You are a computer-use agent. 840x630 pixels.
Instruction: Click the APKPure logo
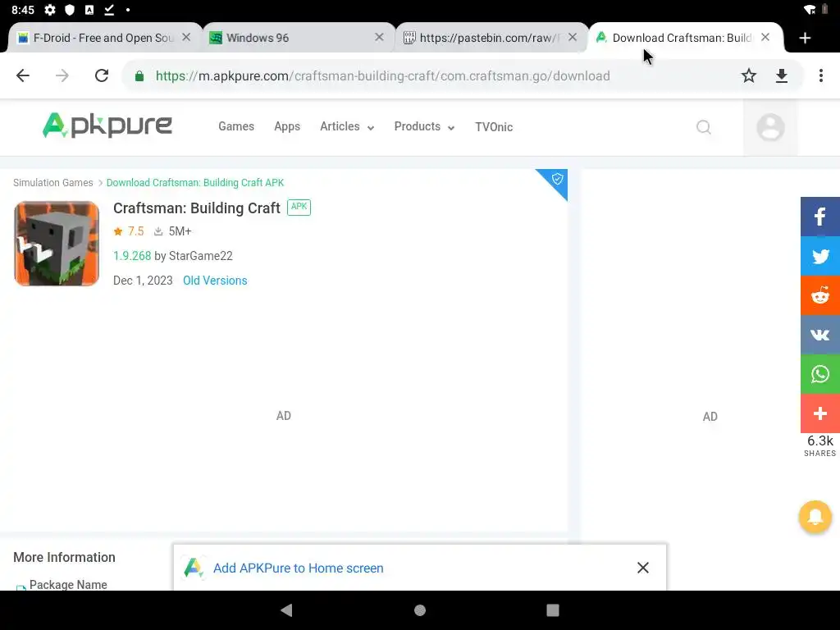pos(107,126)
